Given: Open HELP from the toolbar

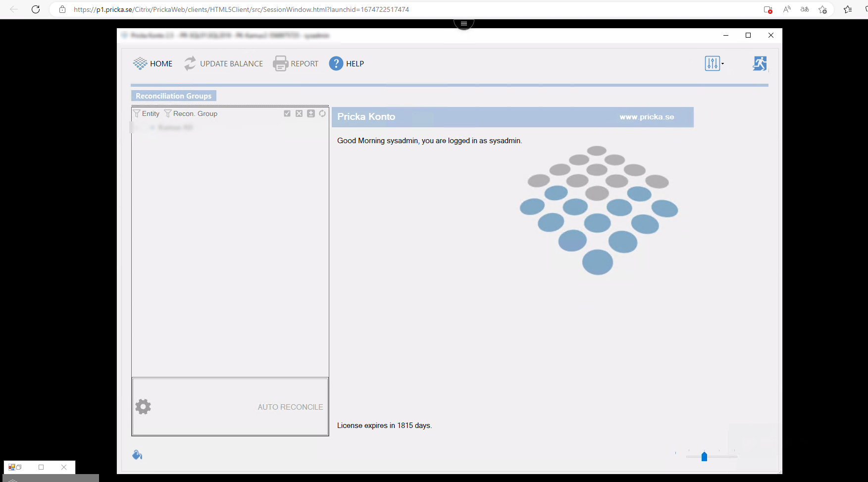Looking at the screenshot, I should pyautogui.click(x=347, y=63).
